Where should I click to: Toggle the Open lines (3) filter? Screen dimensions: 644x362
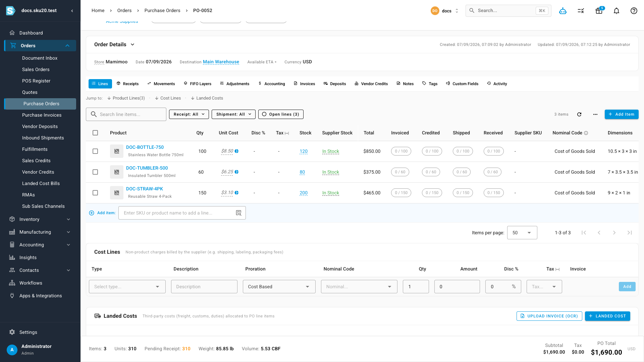coord(281,114)
